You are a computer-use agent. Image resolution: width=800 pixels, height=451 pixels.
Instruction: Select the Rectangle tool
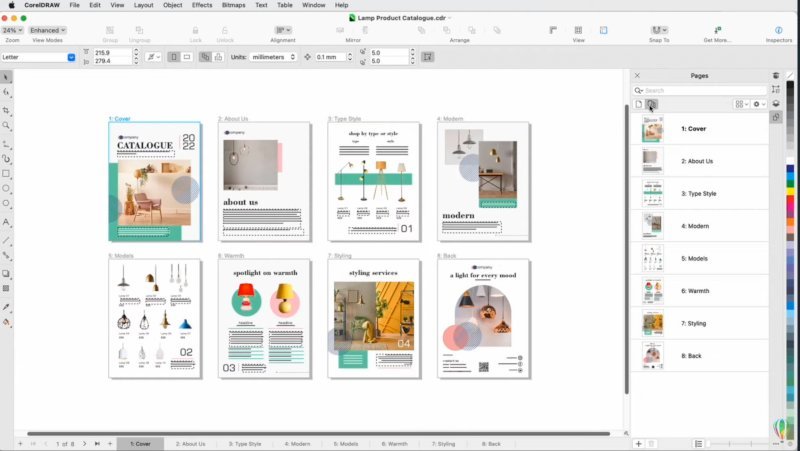pyautogui.click(x=6, y=173)
